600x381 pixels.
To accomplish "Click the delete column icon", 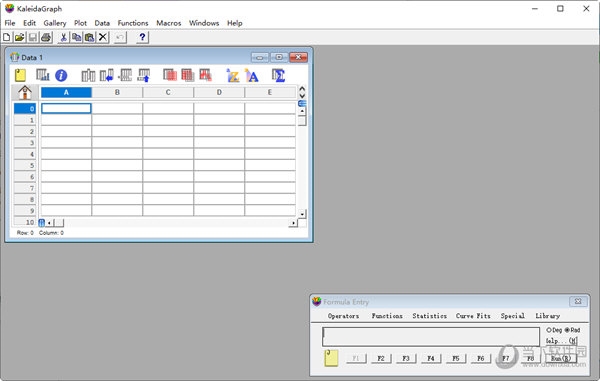I will 125,75.
